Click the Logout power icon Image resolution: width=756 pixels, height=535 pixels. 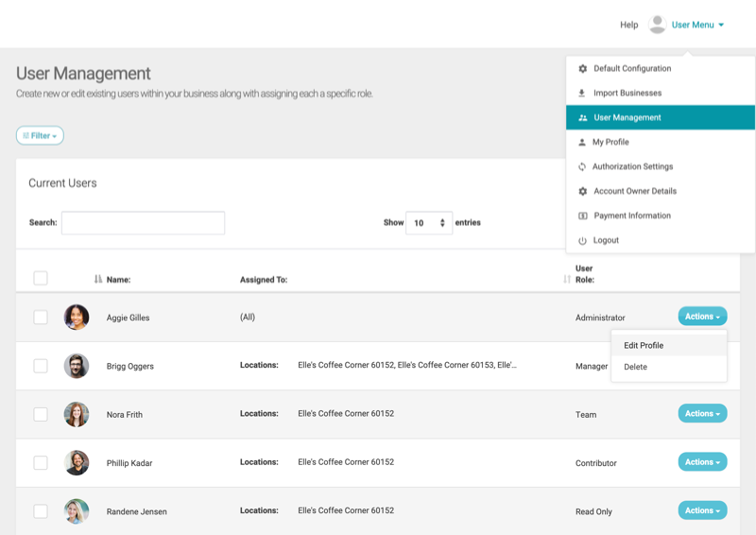coord(582,241)
